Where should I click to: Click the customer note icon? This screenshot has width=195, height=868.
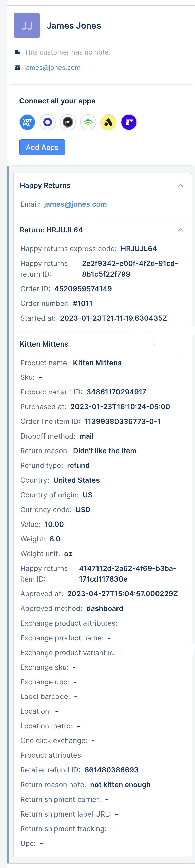17,52
